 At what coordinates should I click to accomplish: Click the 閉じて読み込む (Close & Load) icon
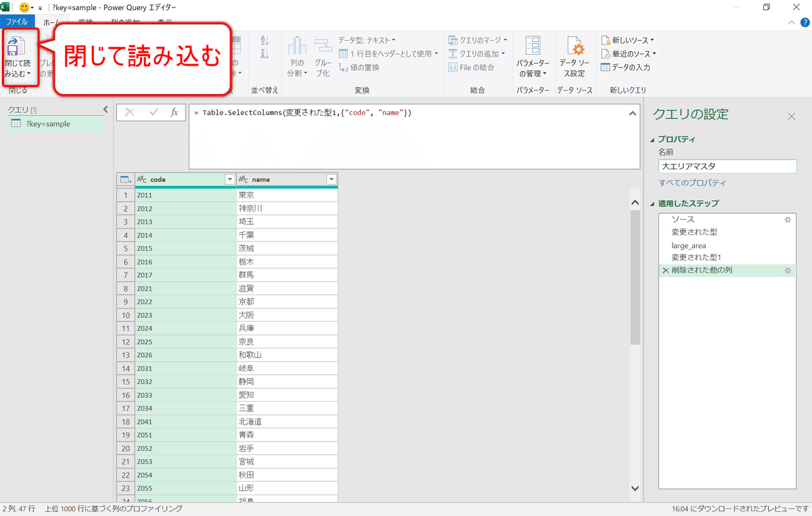[x=18, y=47]
